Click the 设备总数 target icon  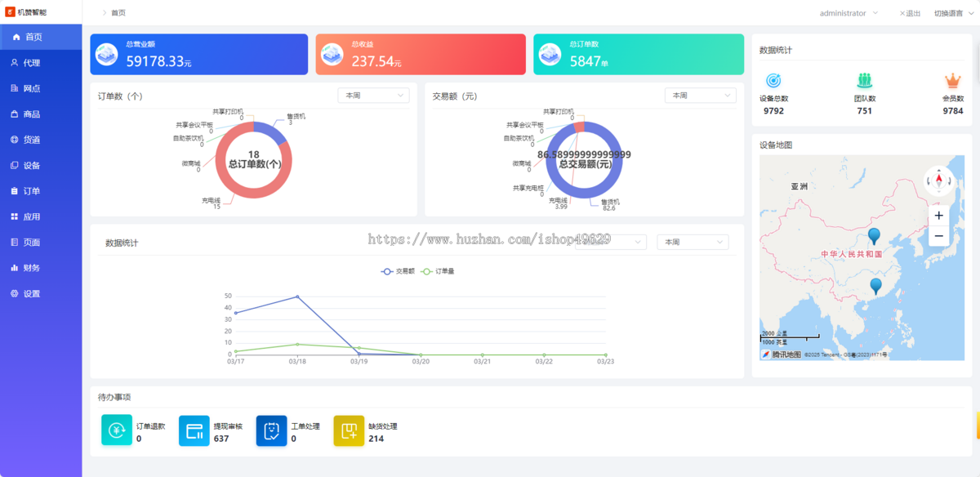(773, 81)
